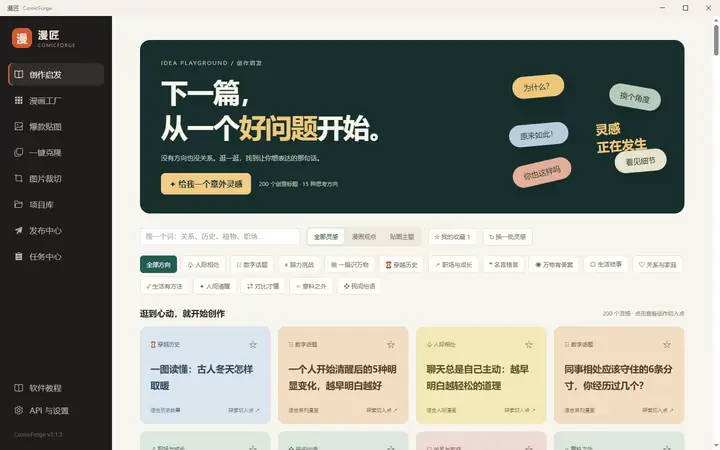Select the 对比才懂 filter chip
The width and height of the screenshot is (720, 450).
click(263, 286)
